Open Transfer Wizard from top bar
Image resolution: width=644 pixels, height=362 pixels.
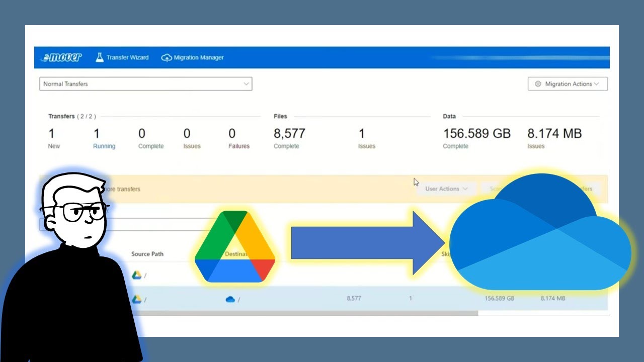[x=122, y=57]
